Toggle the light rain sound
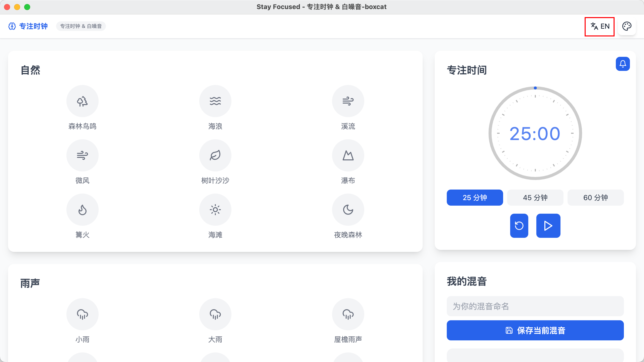This screenshot has height=362, width=644. [x=83, y=314]
